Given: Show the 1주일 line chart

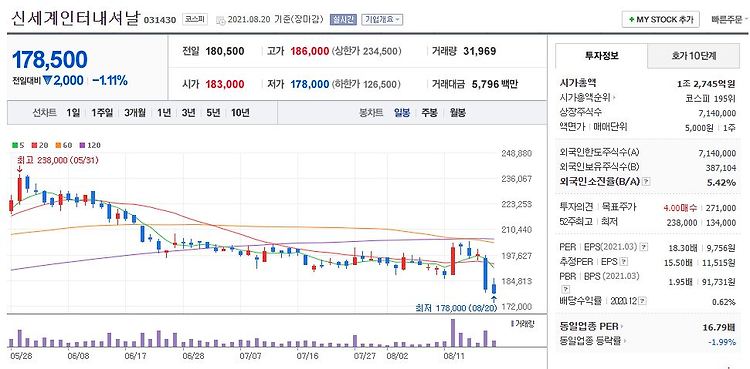Looking at the screenshot, I should [x=102, y=113].
